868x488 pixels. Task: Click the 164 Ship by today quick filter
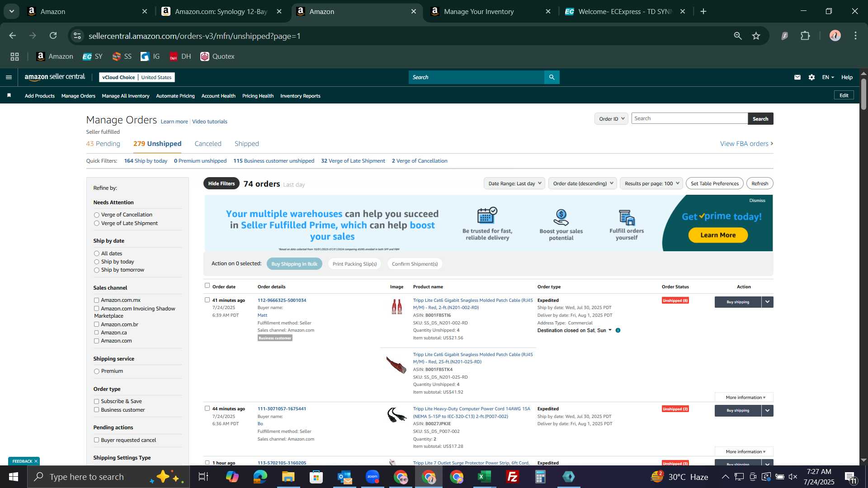point(146,161)
